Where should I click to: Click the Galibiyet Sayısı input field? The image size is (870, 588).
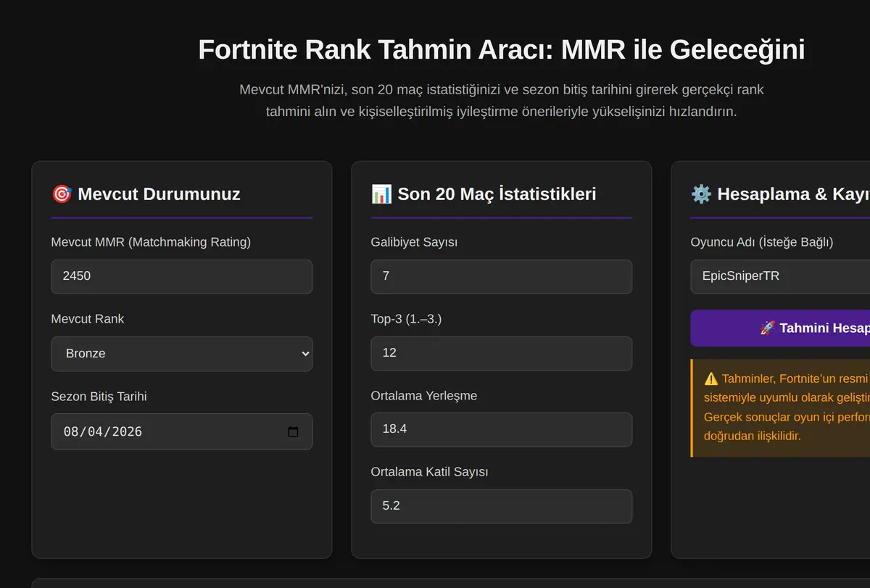click(x=501, y=276)
